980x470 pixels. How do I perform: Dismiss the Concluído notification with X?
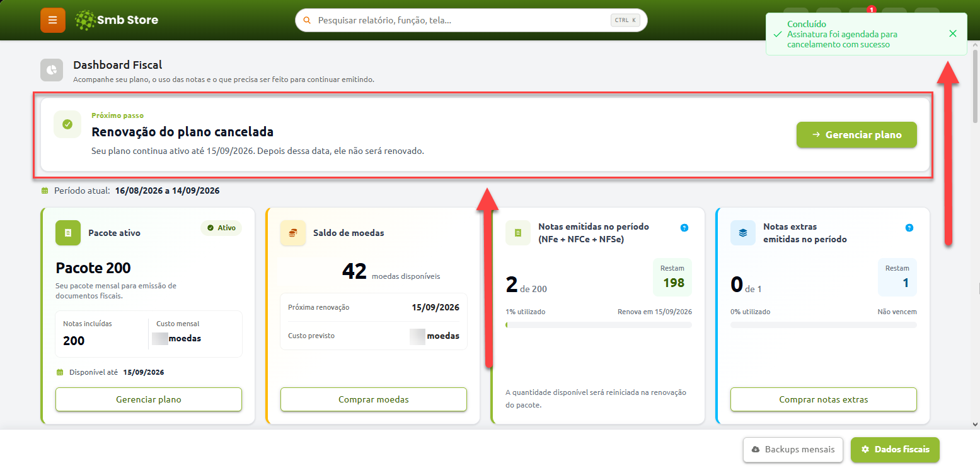[953, 33]
